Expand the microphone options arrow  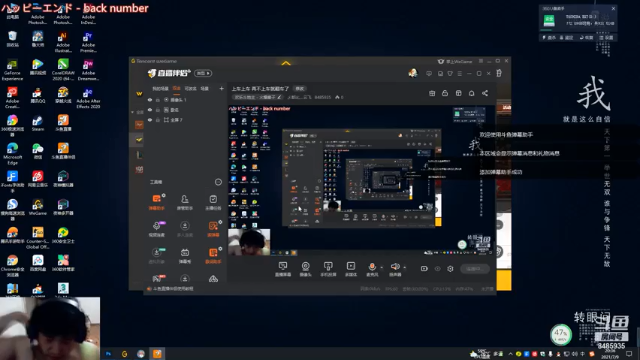click(382, 267)
